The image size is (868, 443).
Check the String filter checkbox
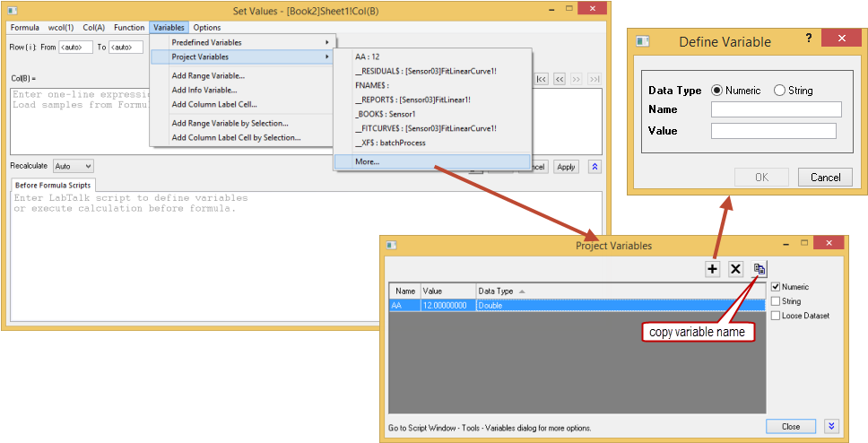pos(776,301)
